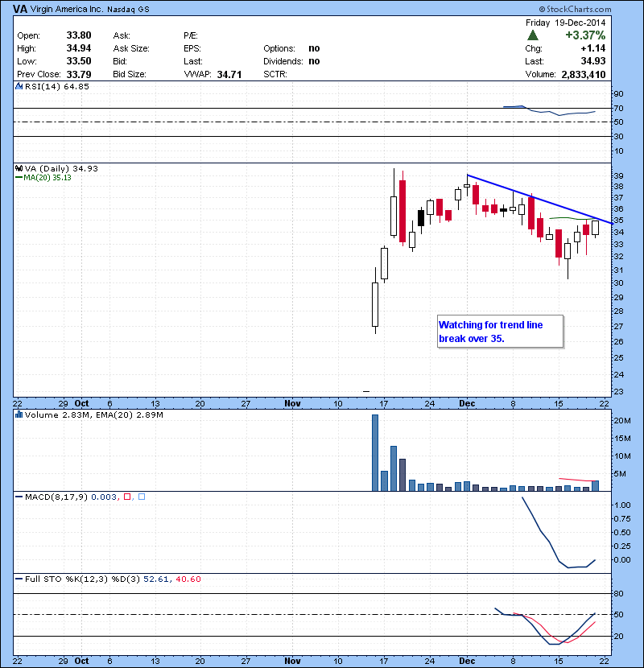The height and width of the screenshot is (668, 644).
Task: Click the 'MACD(8,17,9) 0.003' label
Action: click(71, 497)
